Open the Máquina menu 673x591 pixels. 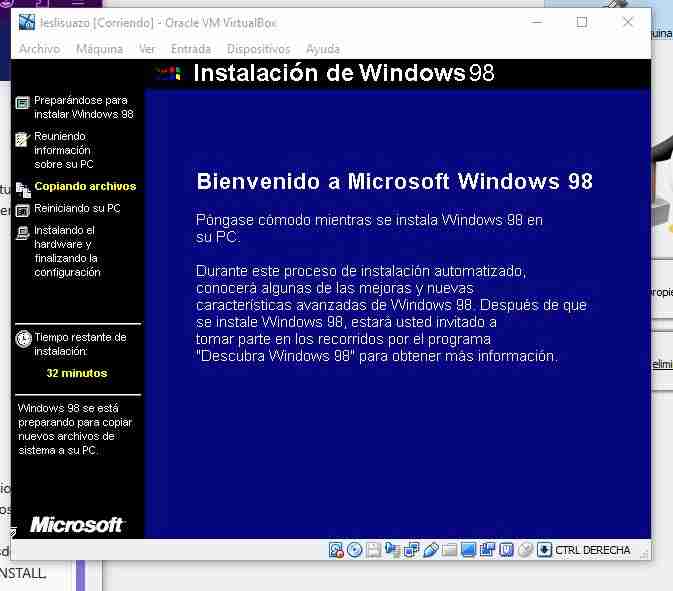[99, 49]
